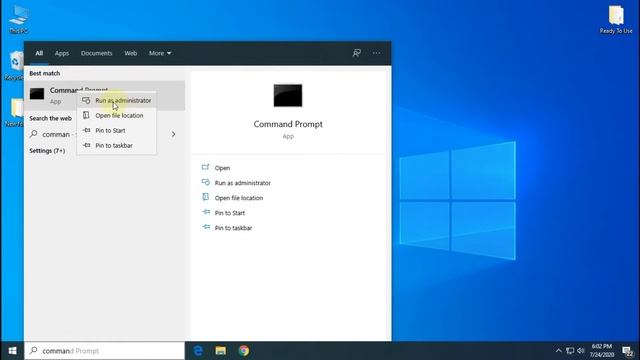Image resolution: width=640 pixels, height=360 pixels.
Task: Launch Microsoft Edge from the taskbar
Action: (x=198, y=351)
